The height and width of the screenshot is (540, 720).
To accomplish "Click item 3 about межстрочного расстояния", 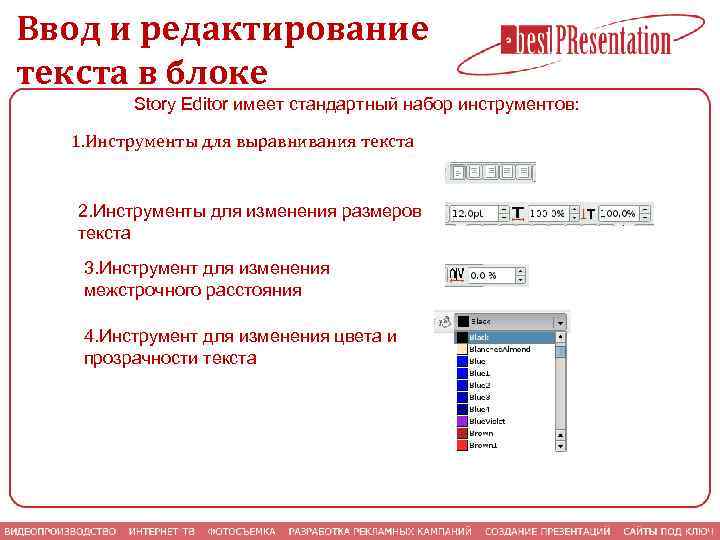I will [x=207, y=279].
